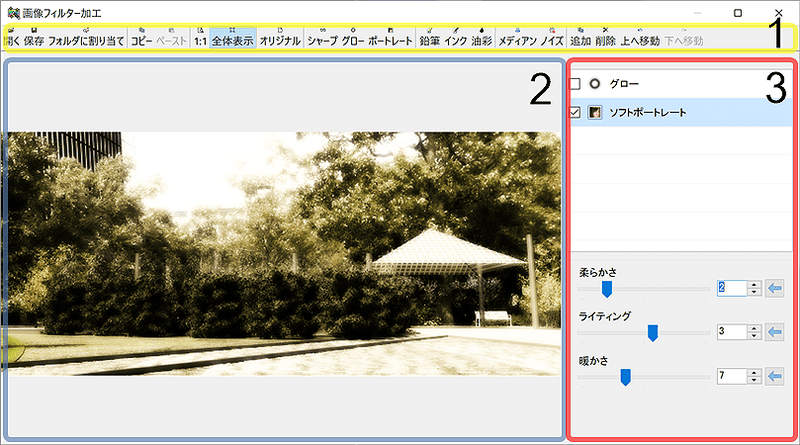This screenshot has height=445, width=800.
Task: Apply the 油彩 oil paint filter
Action: [482, 38]
